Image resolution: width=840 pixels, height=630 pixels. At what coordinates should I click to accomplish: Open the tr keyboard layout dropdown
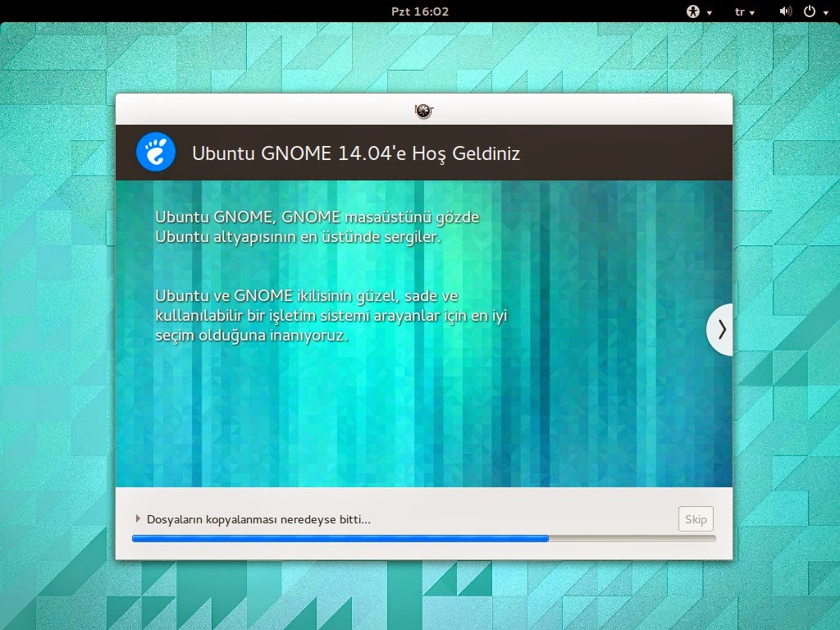pyautogui.click(x=744, y=11)
